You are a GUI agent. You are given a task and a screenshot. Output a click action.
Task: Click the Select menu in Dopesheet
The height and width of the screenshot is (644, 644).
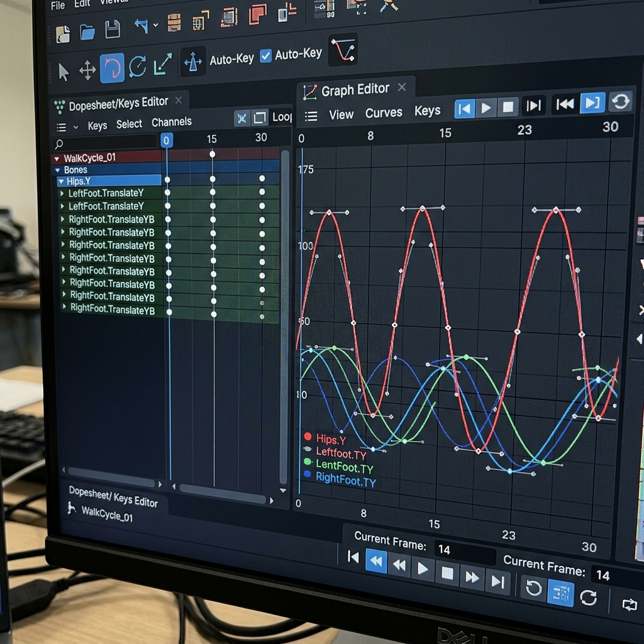[129, 124]
